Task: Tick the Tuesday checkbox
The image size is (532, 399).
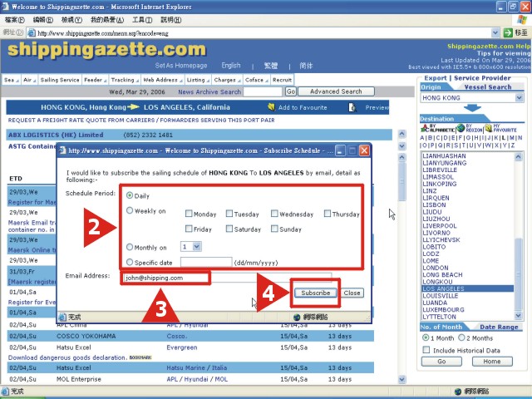Action: click(229, 214)
